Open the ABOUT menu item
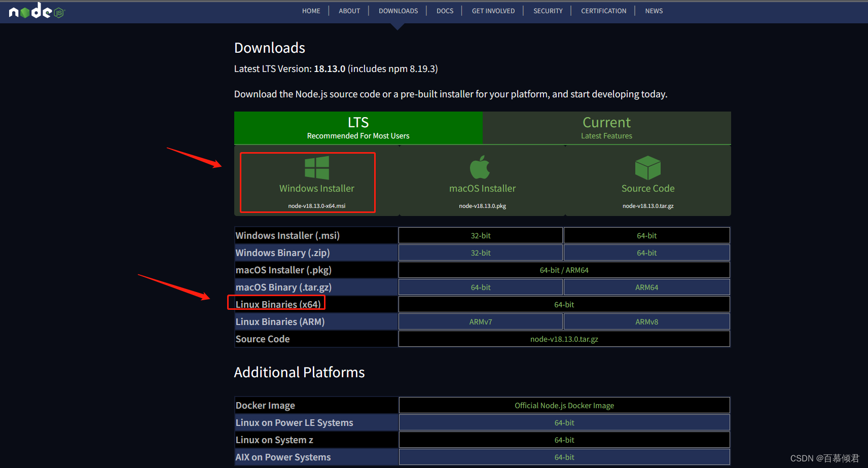Viewport: 868px width, 468px height. tap(349, 11)
